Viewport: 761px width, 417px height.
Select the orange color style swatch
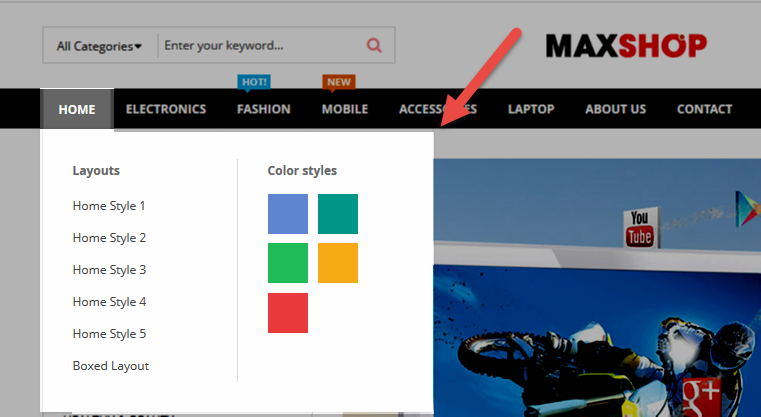338,263
